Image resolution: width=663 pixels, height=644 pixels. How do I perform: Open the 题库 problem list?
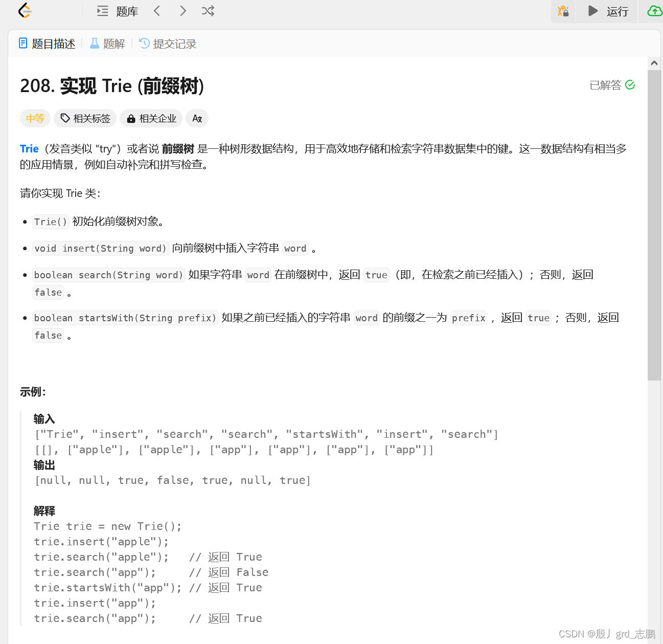(118, 11)
